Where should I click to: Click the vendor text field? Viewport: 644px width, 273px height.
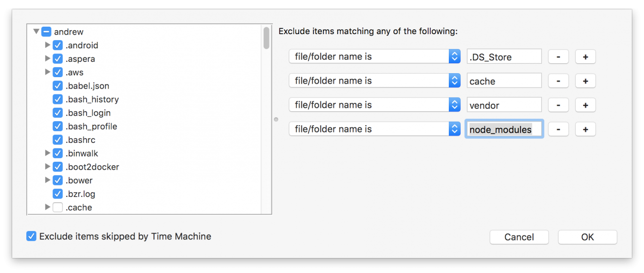tap(504, 105)
